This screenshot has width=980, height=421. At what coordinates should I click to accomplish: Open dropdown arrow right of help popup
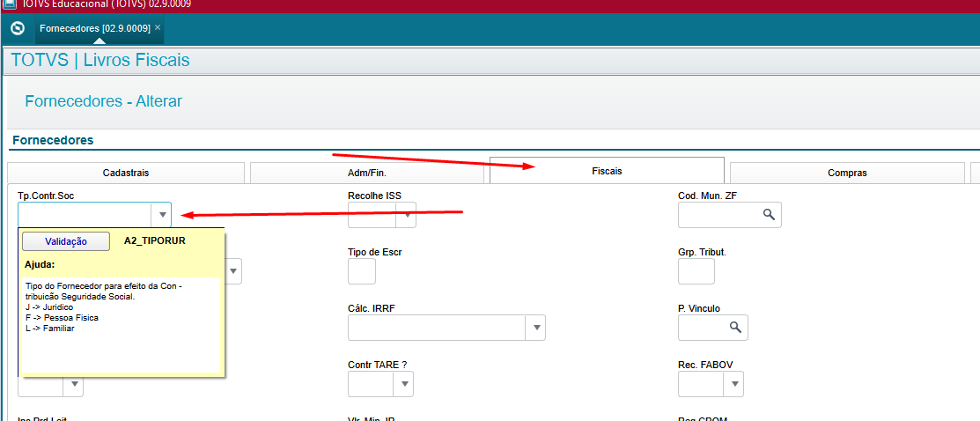[233, 271]
